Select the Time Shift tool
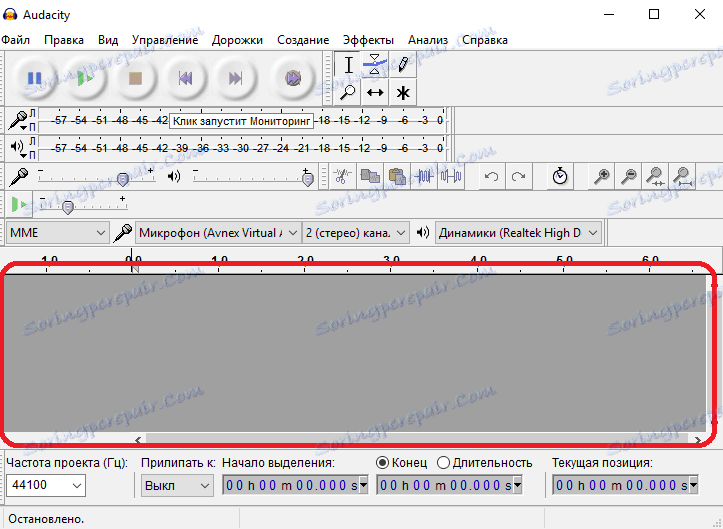 [375, 93]
